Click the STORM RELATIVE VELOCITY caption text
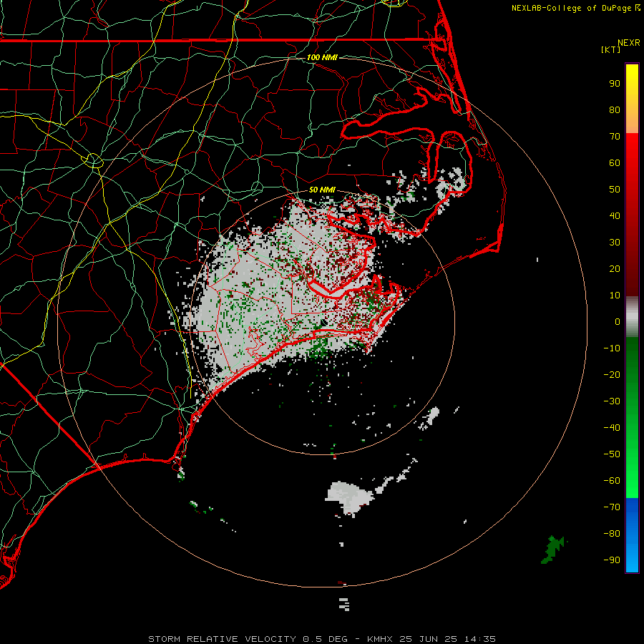The width and height of the screenshot is (644, 644). tap(223, 639)
